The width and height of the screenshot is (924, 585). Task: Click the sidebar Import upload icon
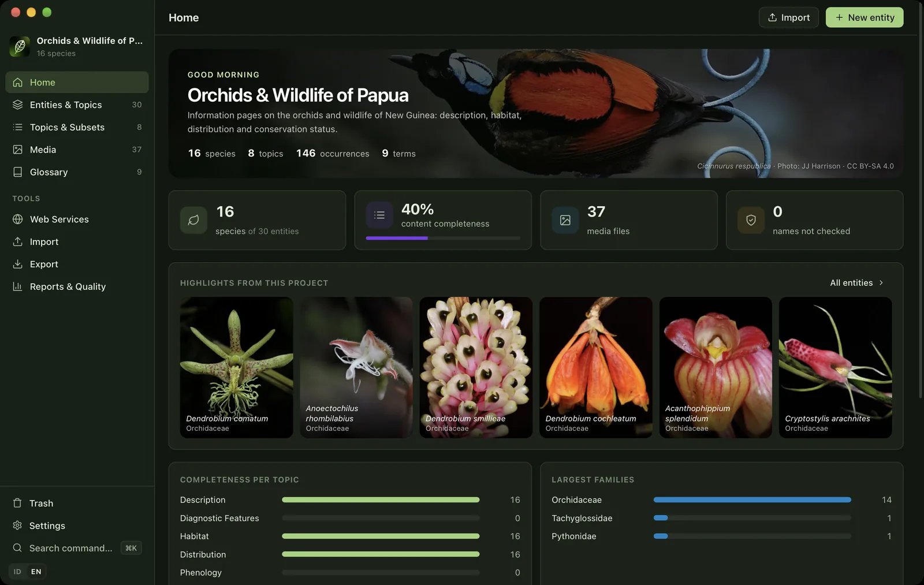[18, 242]
